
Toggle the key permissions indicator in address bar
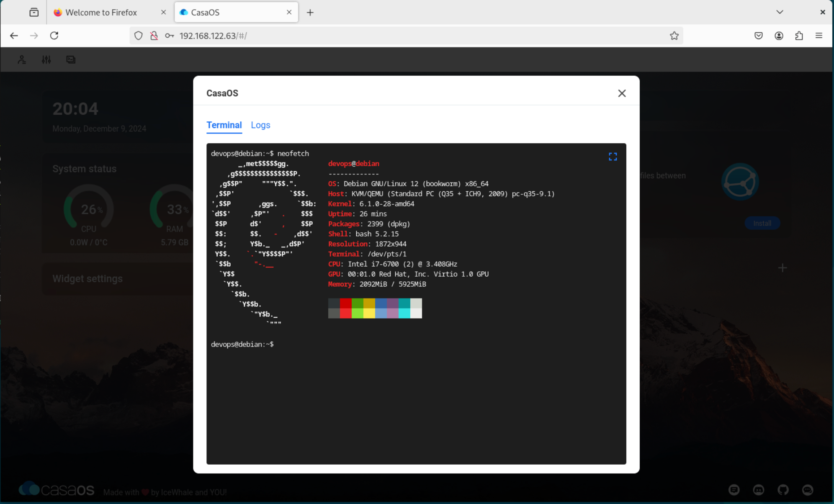point(169,36)
